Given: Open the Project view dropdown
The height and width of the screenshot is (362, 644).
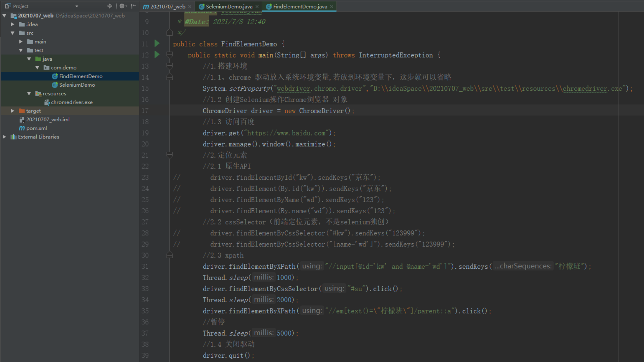Looking at the screenshot, I should (77, 6).
